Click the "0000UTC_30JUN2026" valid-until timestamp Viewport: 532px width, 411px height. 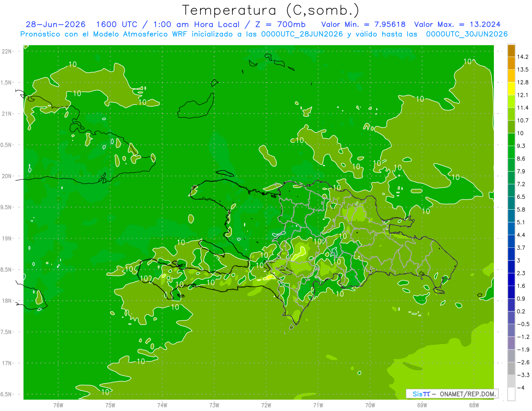[466, 34]
